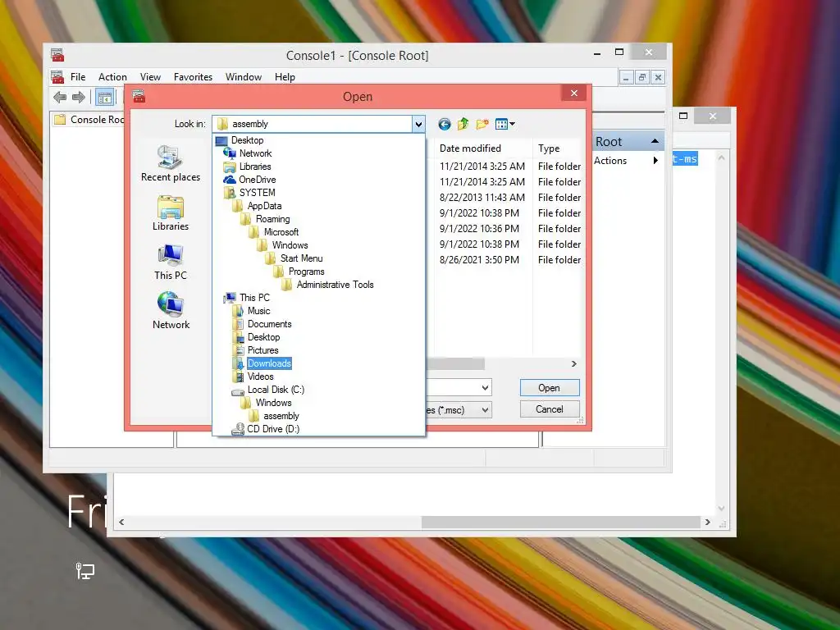This screenshot has height=630, width=840.
Task: Choose CD Drive (D:) in the list
Action: click(272, 429)
